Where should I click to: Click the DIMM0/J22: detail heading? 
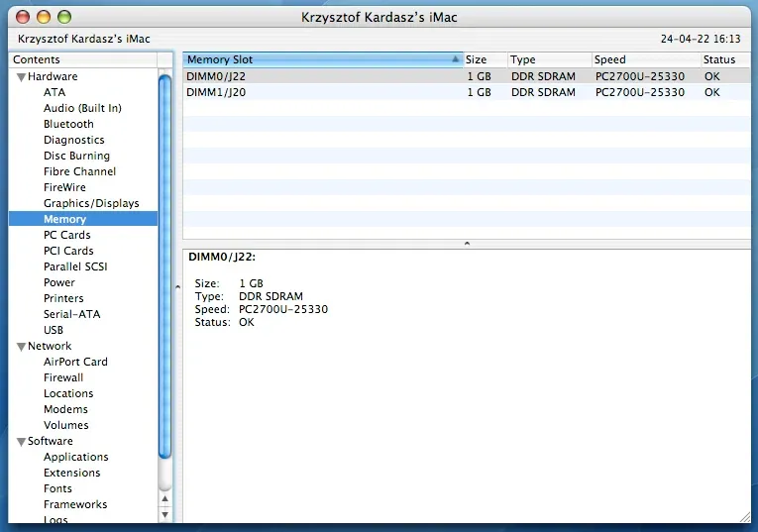point(222,257)
